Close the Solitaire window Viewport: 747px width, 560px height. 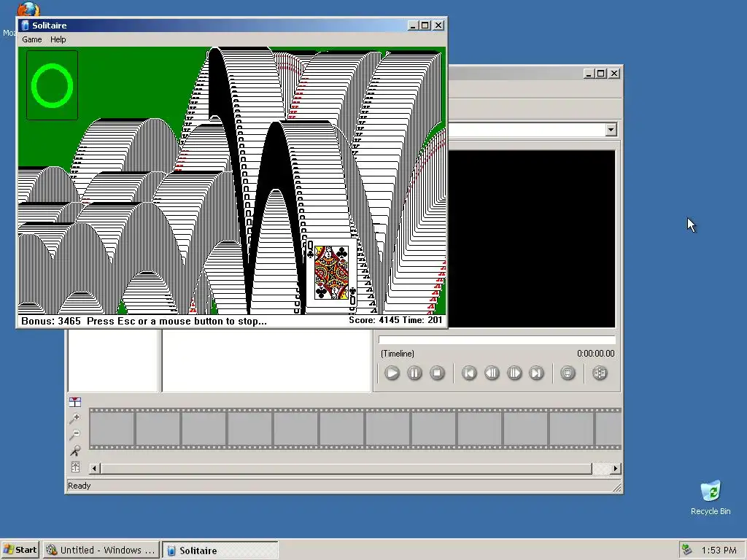(438, 26)
